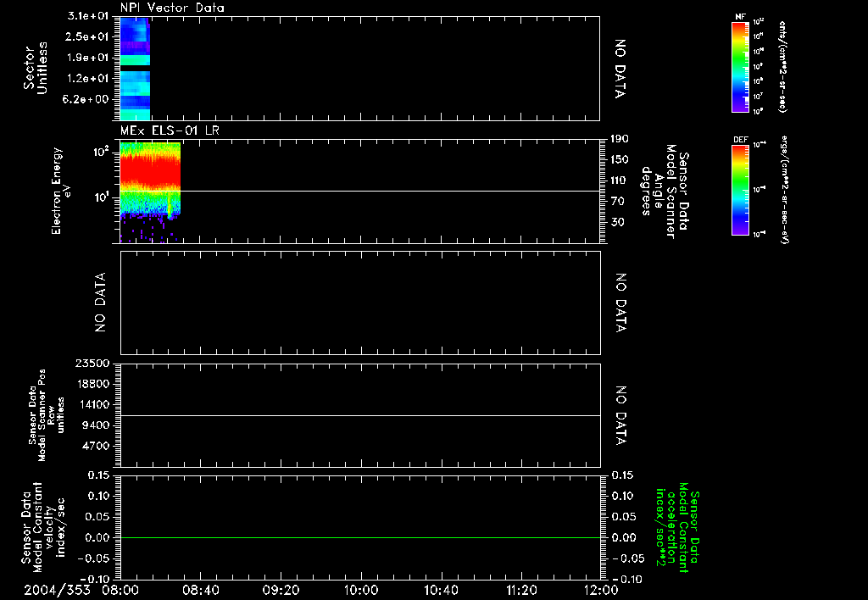Click the 1.9e+01 sector axis value
This screenshot has width=868, height=600.
point(86,58)
